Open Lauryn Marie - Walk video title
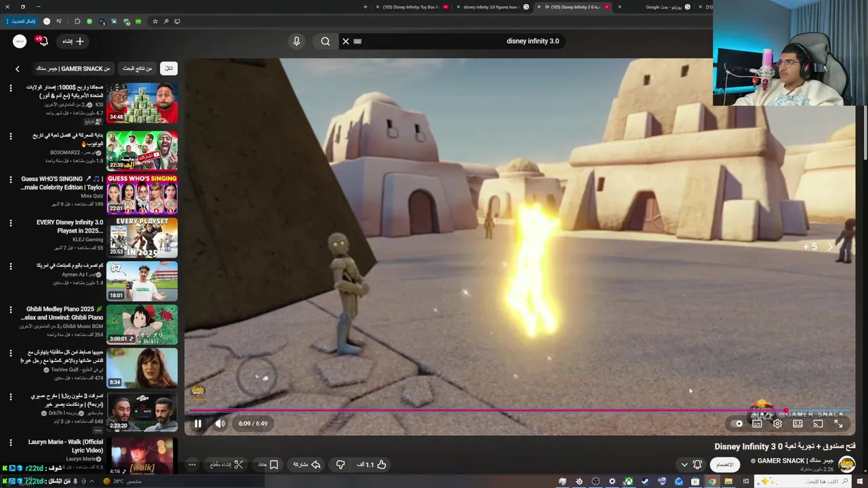Image resolution: width=868 pixels, height=488 pixels. click(66, 446)
